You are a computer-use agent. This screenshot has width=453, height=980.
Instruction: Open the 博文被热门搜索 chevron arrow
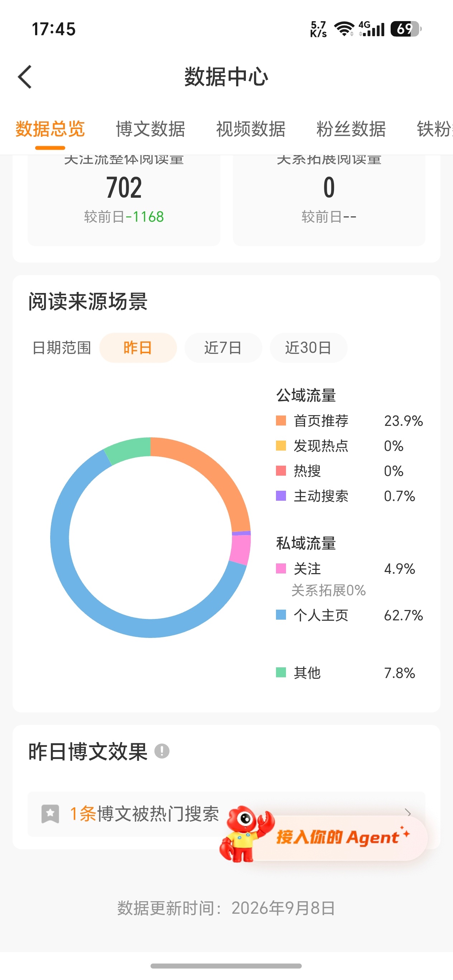pyautogui.click(x=408, y=813)
